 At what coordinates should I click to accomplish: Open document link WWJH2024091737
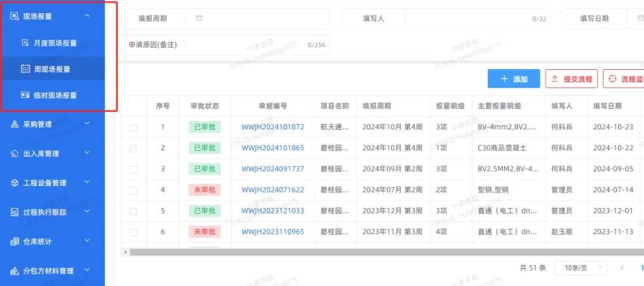click(x=273, y=169)
